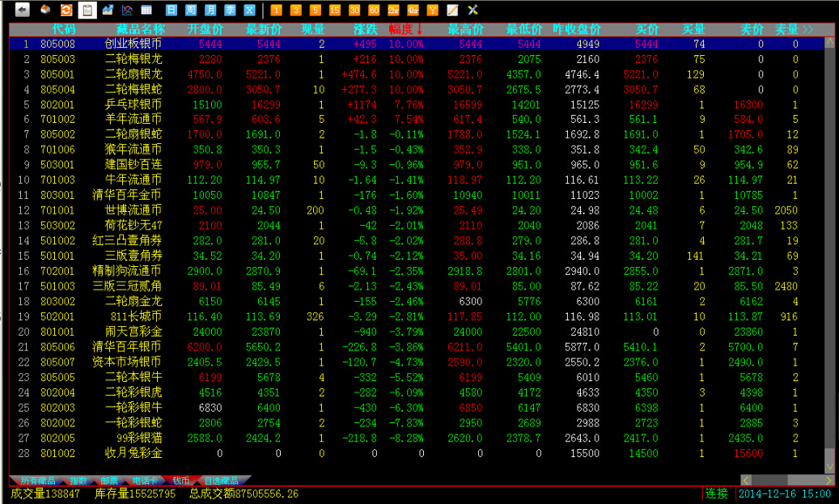The height and width of the screenshot is (504, 839).
Task: Click the orange Y toolbar icon
Action: point(432,10)
